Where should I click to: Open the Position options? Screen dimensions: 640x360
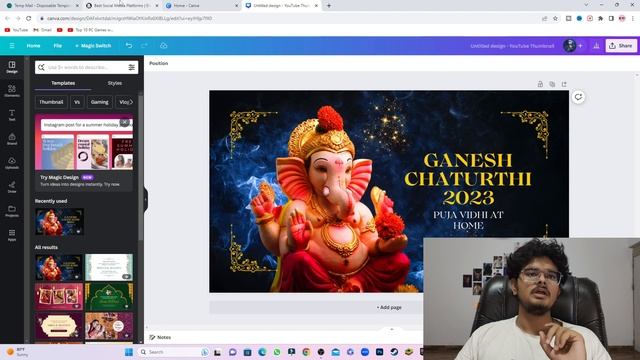(158, 63)
